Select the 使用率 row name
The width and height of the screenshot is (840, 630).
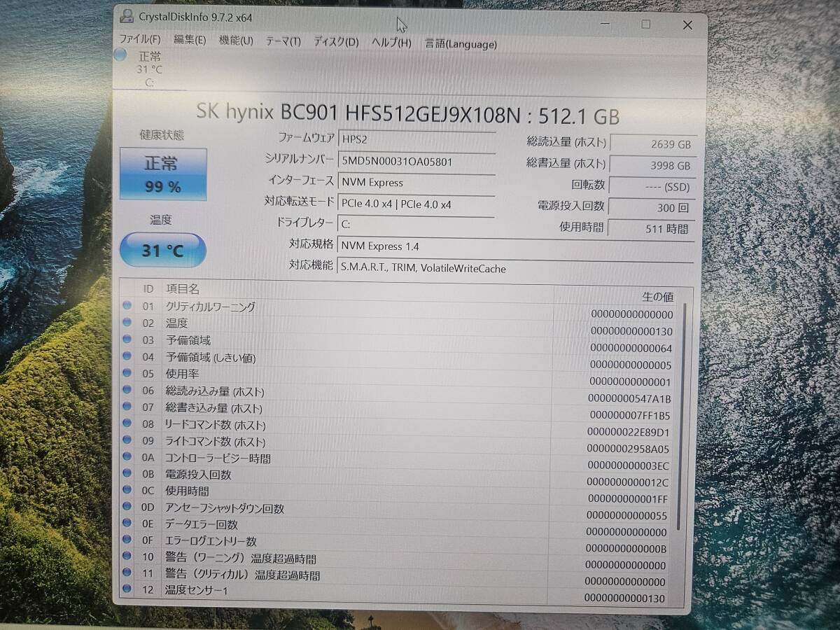pos(182,374)
